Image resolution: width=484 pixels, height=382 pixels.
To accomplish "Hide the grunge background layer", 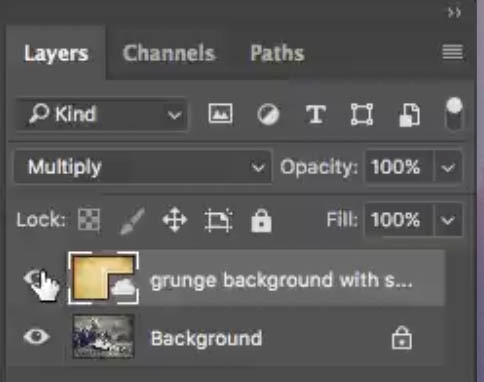I will tap(36, 278).
